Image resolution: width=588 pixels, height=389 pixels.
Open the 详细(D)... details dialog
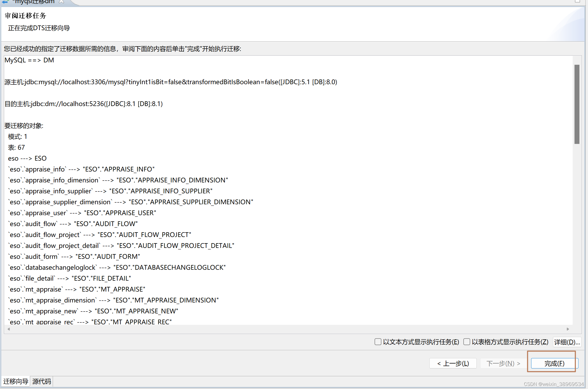(567, 342)
